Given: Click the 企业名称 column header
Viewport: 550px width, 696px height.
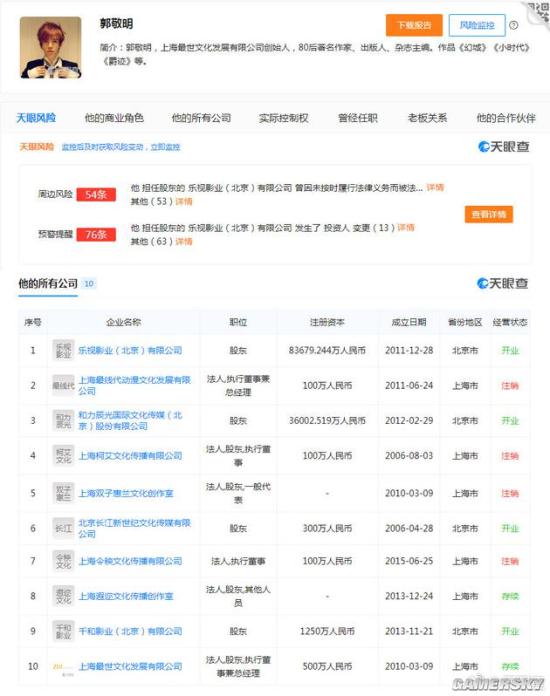Looking at the screenshot, I should (x=123, y=322).
